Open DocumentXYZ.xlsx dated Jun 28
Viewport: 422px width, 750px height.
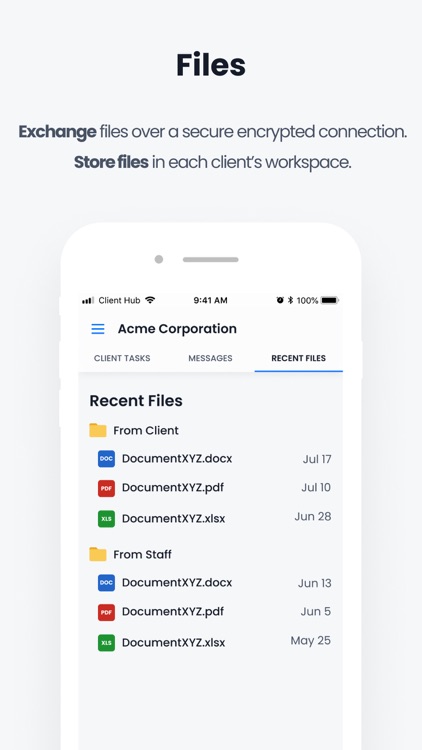click(173, 518)
